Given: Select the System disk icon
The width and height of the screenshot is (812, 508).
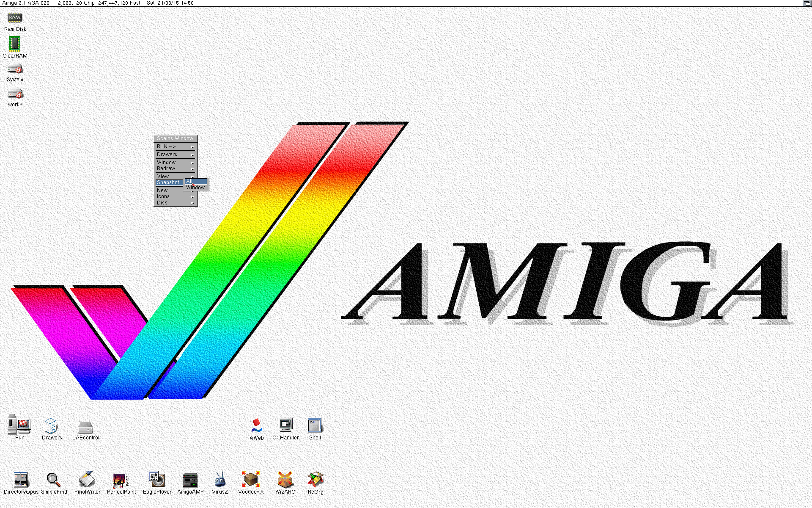Looking at the screenshot, I should 15,69.
